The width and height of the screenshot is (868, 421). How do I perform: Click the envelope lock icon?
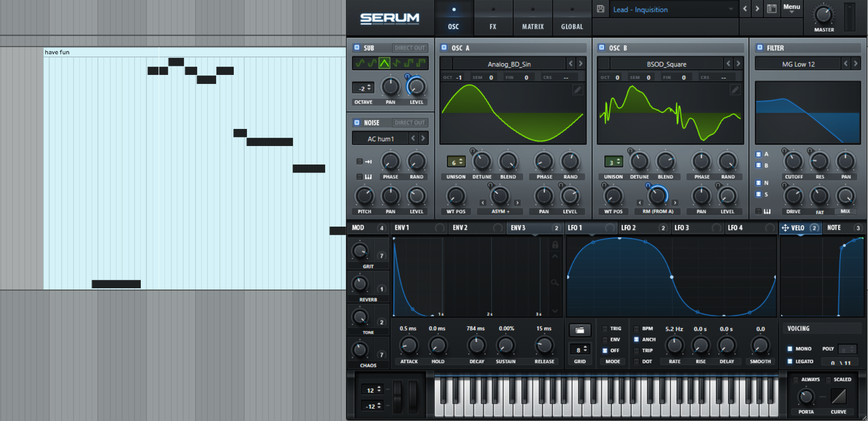point(555,245)
